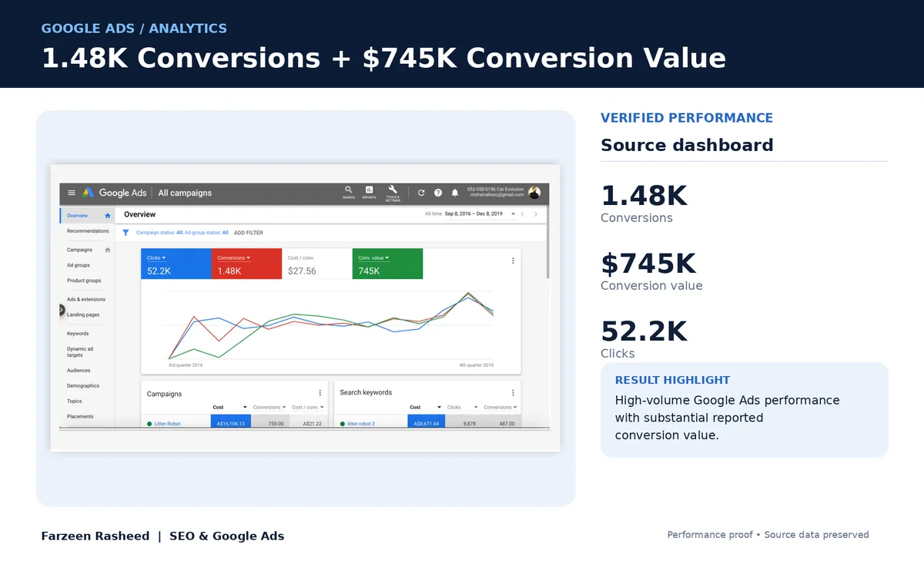Select Topics in the sidebar
This screenshot has width=924, height=578.
coord(75,401)
